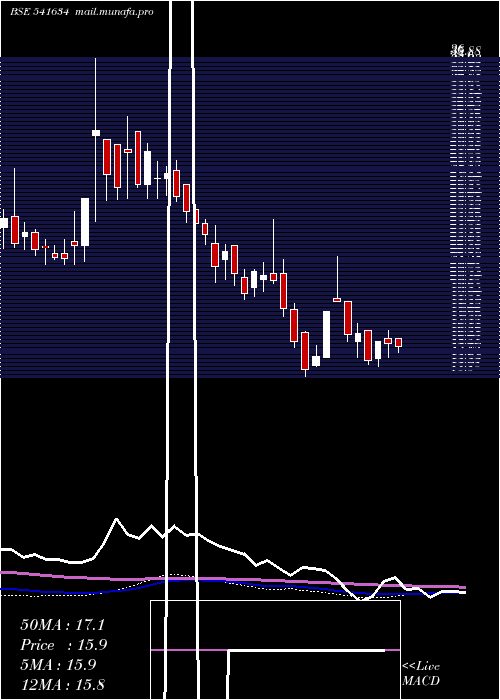
Task: Click the '5MA : 15.9' value
Action: click(x=58, y=665)
